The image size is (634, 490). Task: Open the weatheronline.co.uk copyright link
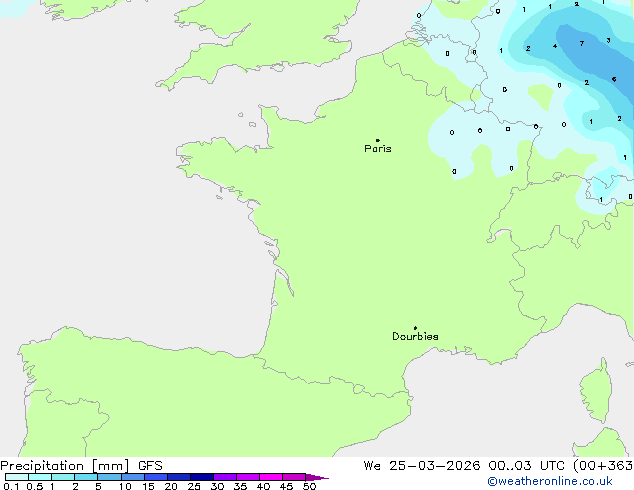click(550, 481)
